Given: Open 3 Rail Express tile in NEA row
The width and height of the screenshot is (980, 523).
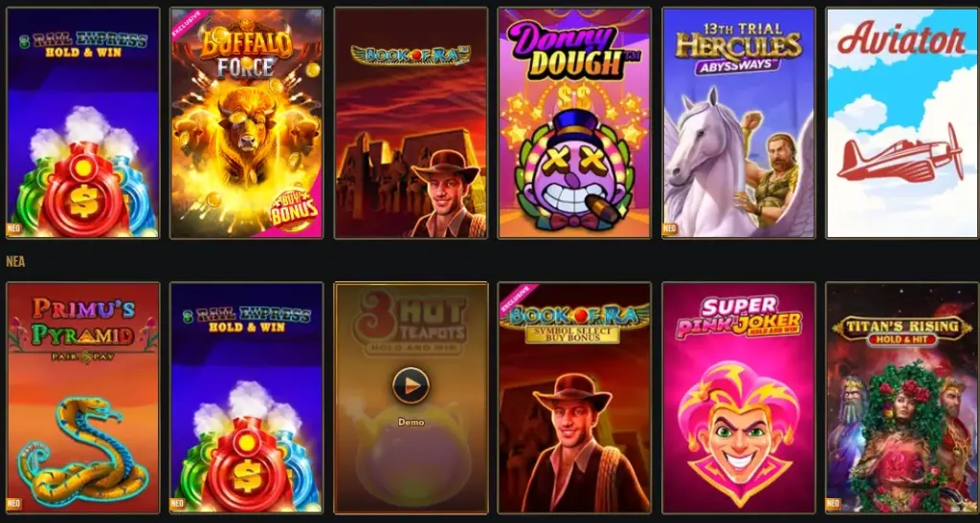Looking at the screenshot, I should tap(246, 398).
